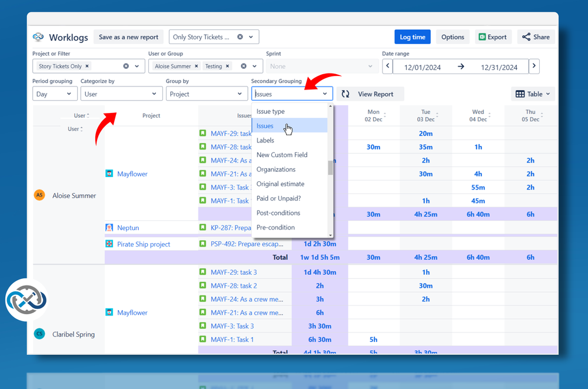588x389 pixels.
Task: Select Paid or Unpaid? option
Action: 290,198
